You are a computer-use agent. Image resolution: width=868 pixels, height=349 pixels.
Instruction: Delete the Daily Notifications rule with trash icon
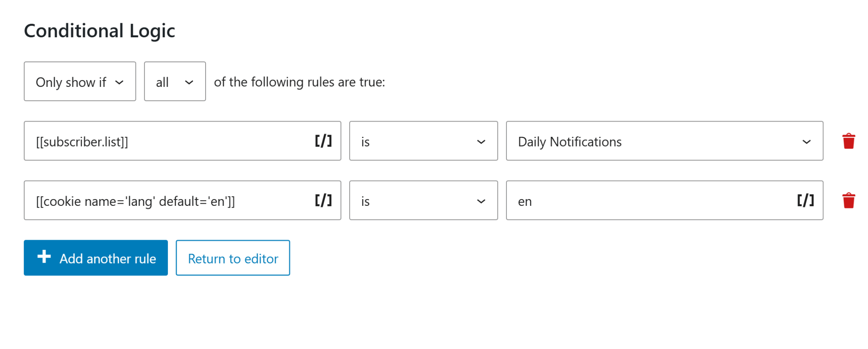[849, 141]
